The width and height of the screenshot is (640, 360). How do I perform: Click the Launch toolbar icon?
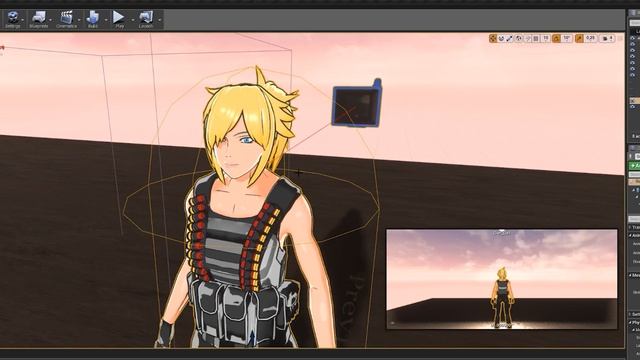coord(146,19)
